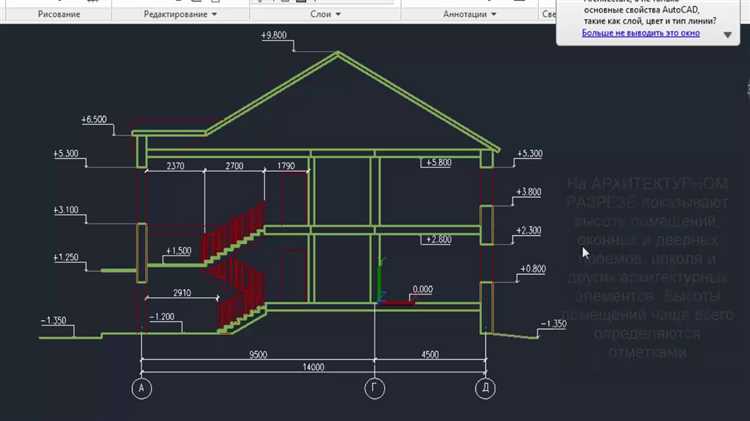Pick the 2700 dimension text

234,165
